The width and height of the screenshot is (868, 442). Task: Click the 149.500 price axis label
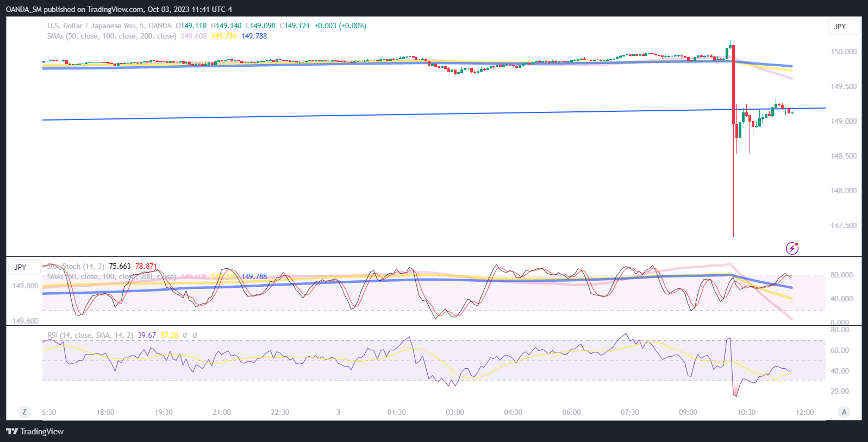[x=844, y=86]
